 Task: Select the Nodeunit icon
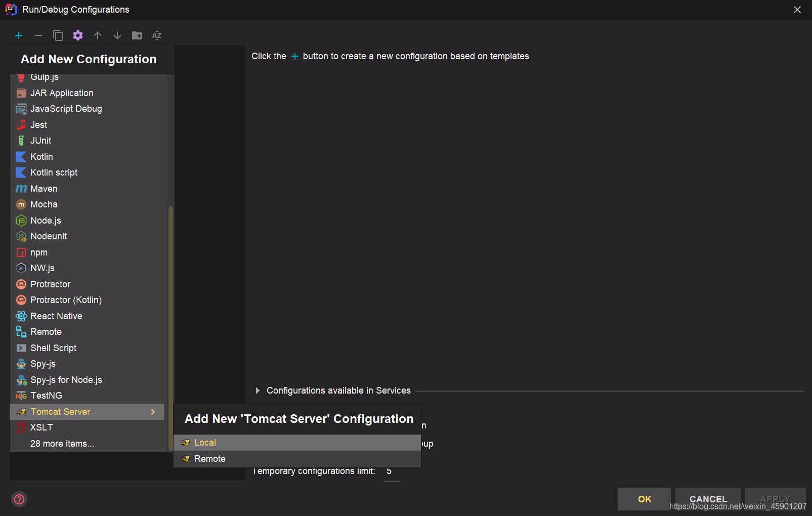point(21,236)
